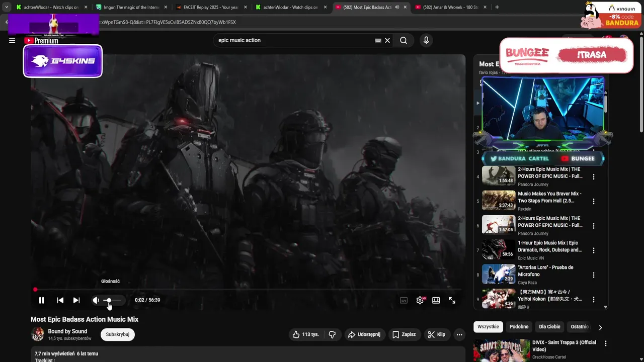
Task: Clear the search query with X icon
Action: click(387, 41)
